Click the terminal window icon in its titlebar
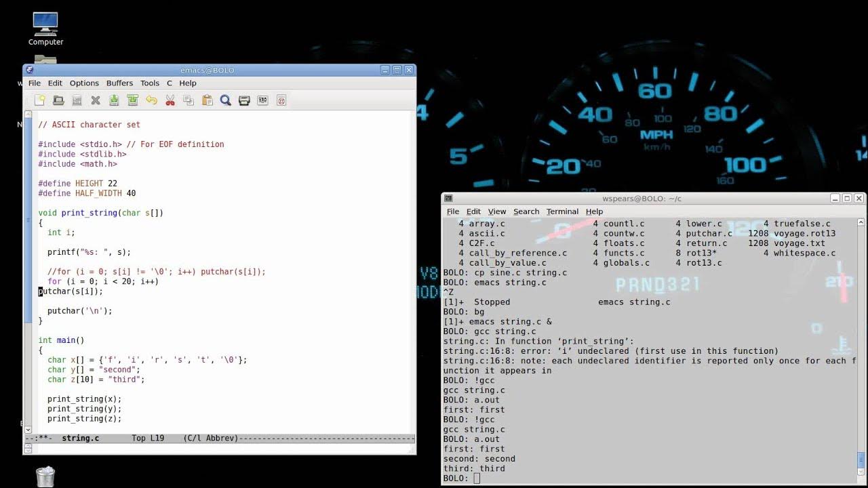This screenshot has width=868, height=488. point(448,199)
